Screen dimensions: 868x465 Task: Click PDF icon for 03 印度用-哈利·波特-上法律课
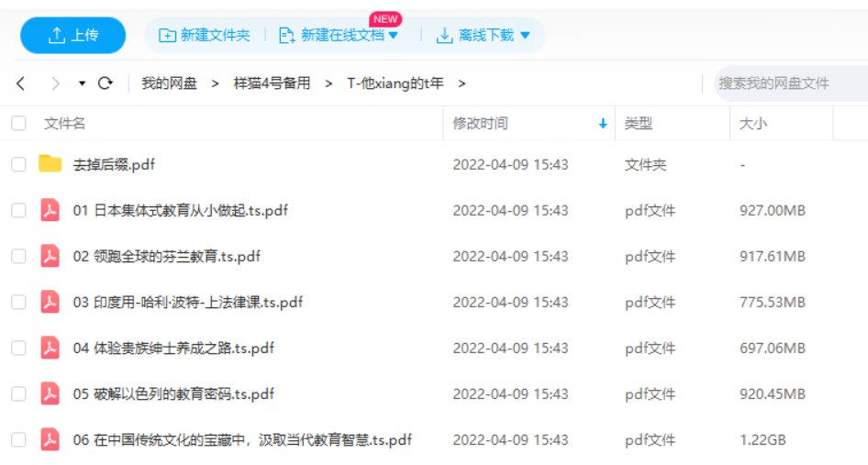pyautogui.click(x=50, y=303)
